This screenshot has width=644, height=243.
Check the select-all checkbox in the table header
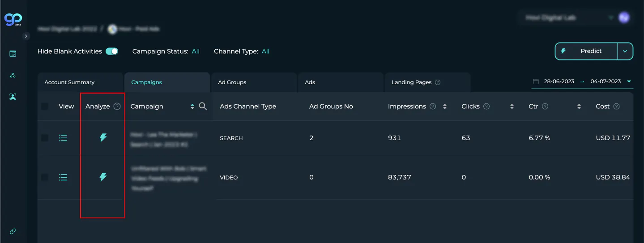pos(45,107)
